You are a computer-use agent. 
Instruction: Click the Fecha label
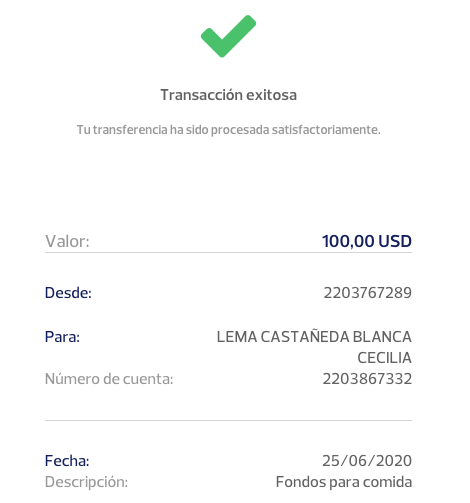(67, 461)
